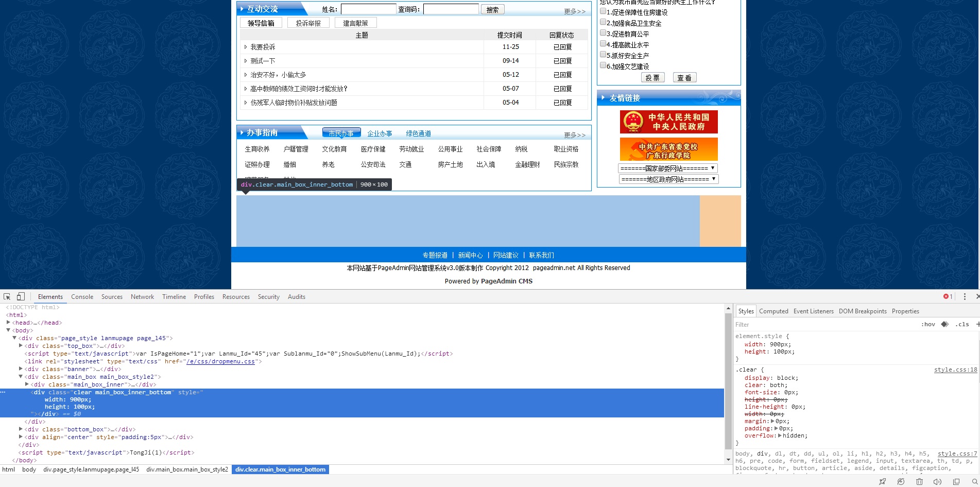This screenshot has height=487, width=980.
Task: Check option 4.提高就业水平
Action: 603,44
